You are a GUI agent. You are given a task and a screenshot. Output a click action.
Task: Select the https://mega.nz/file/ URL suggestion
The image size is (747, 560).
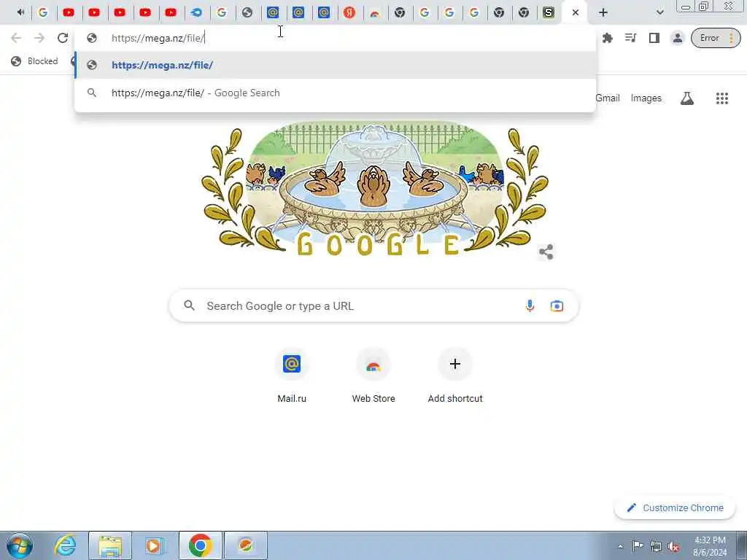click(x=335, y=65)
